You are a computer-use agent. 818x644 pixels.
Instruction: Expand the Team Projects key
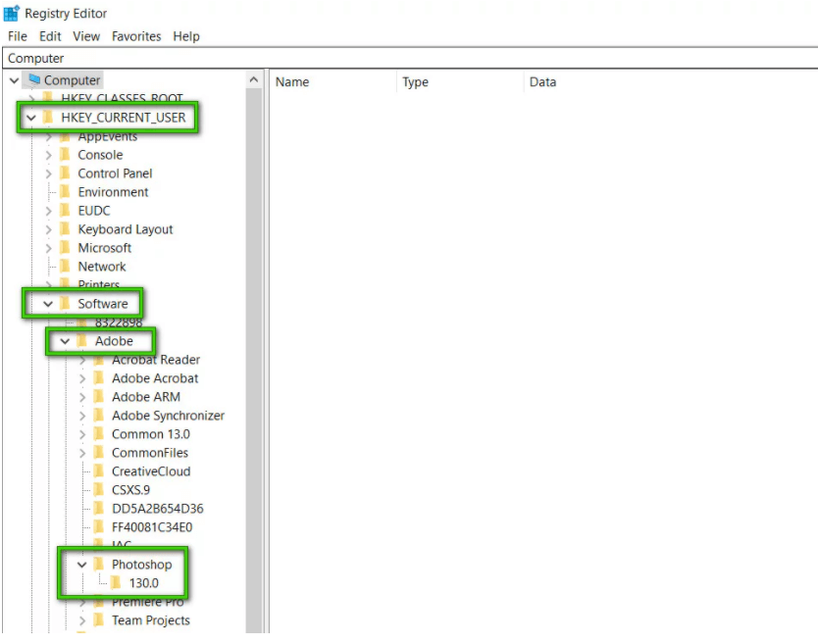(82, 620)
